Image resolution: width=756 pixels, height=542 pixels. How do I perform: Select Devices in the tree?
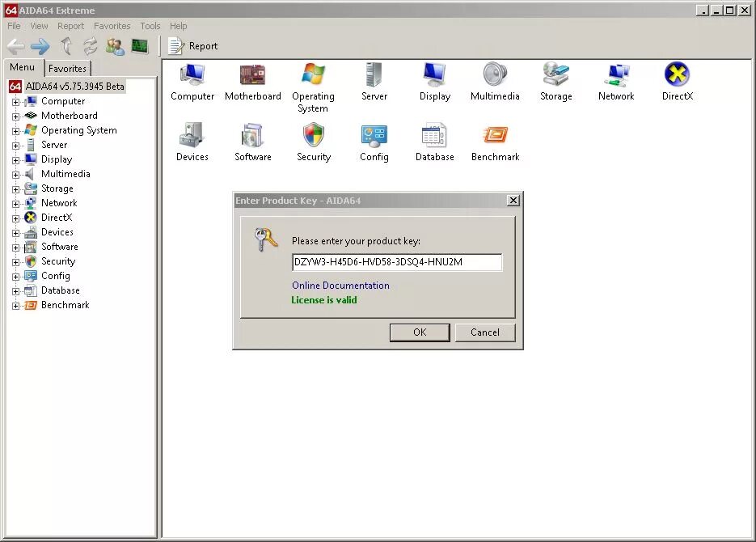57,232
